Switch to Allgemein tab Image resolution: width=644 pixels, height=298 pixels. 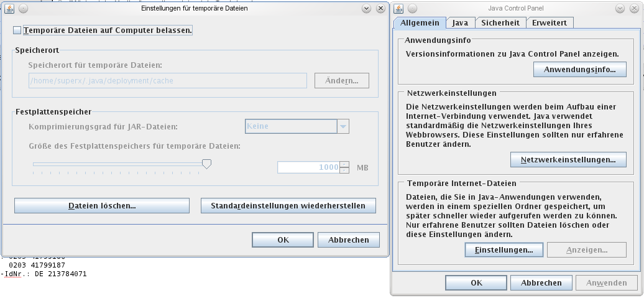click(420, 23)
